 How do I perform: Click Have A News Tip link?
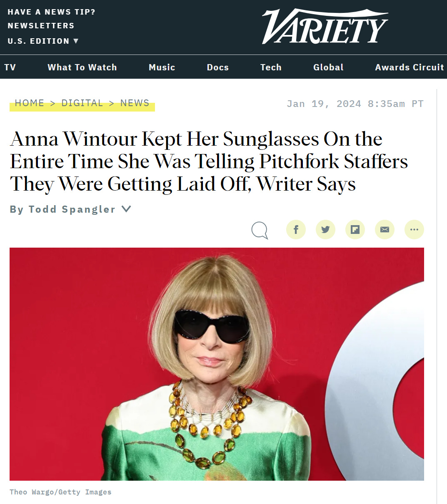pyautogui.click(x=51, y=12)
